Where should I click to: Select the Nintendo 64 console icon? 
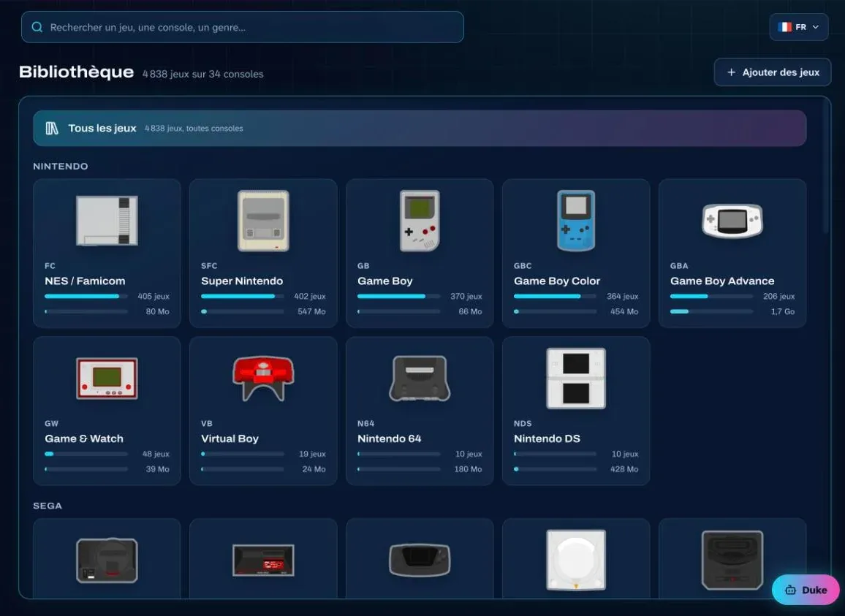tap(420, 379)
